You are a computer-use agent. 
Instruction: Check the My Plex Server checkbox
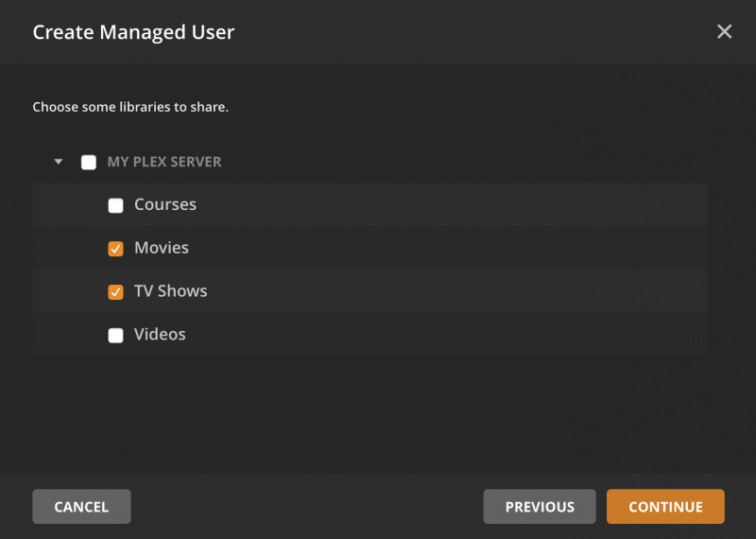89,162
